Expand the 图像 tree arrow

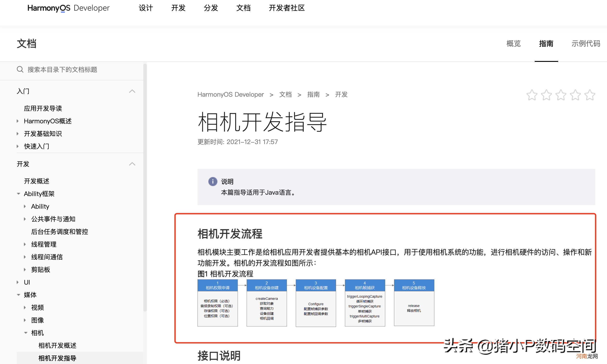[25, 320]
